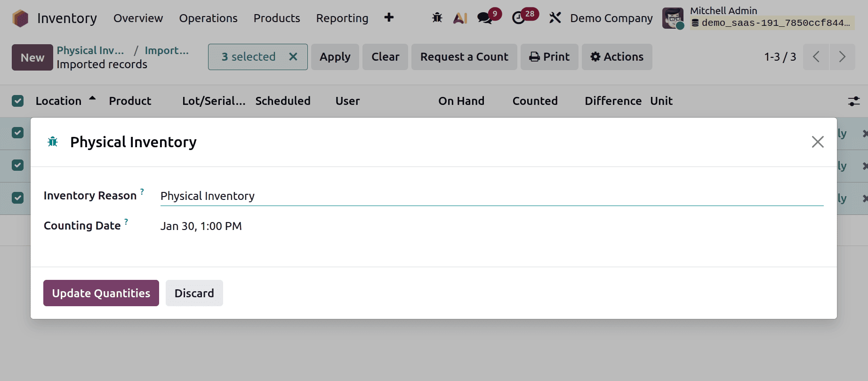The width and height of the screenshot is (868, 381).
Task: Discard the Physical Inventory dialog
Action: click(194, 293)
